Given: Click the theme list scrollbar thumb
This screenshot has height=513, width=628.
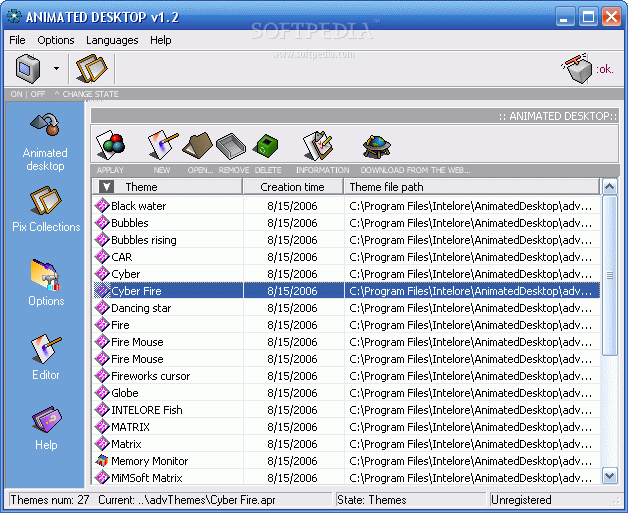Looking at the screenshot, I should [610, 275].
